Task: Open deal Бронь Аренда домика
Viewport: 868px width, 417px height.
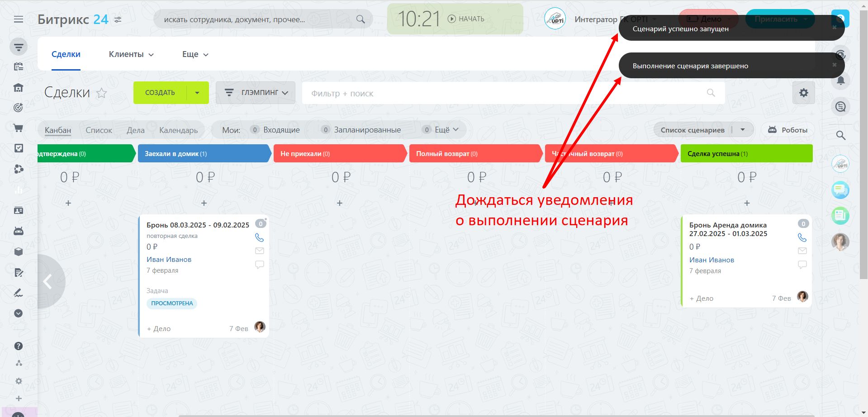Action: [x=728, y=229]
